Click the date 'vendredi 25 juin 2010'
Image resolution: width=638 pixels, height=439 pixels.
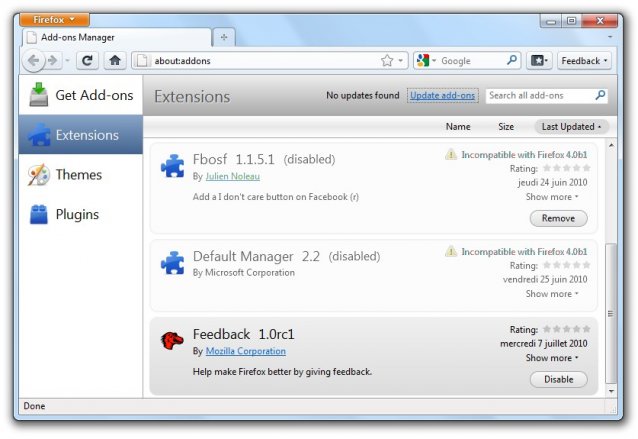[545, 280]
